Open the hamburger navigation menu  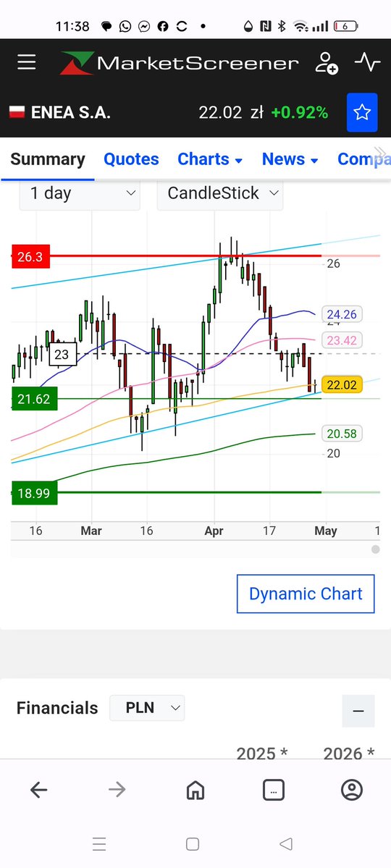point(26,62)
